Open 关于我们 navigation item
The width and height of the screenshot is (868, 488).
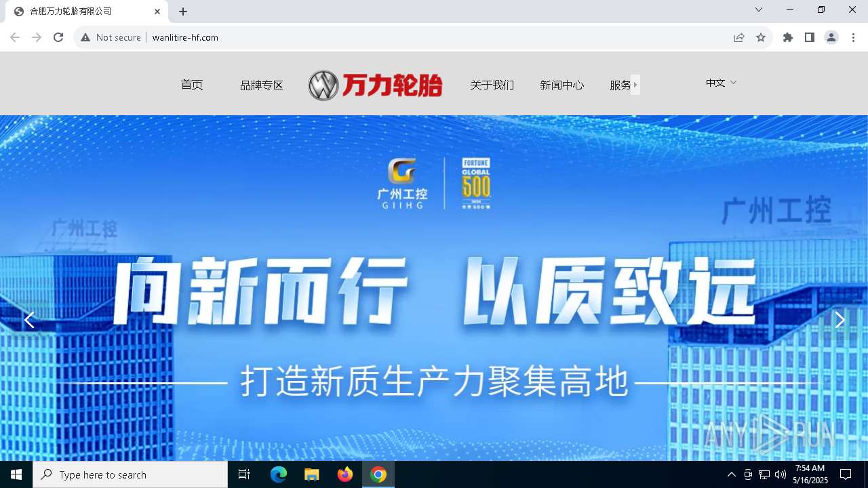click(x=492, y=85)
